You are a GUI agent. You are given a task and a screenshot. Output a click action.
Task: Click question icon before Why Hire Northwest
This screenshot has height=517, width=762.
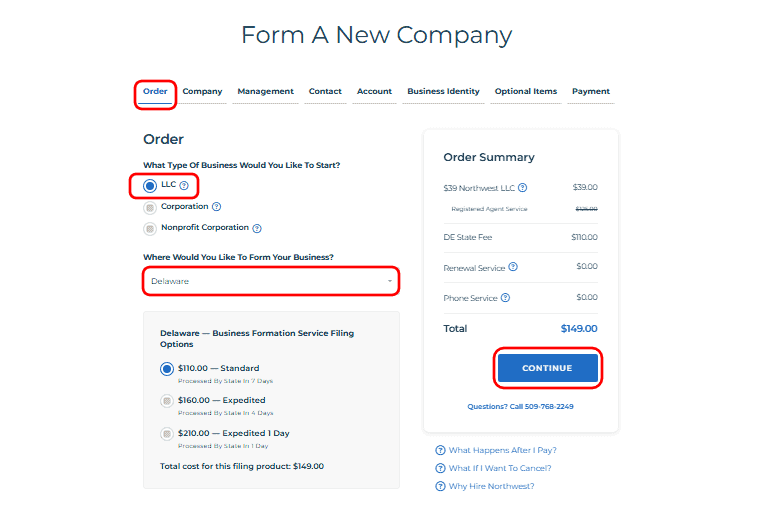(440, 486)
